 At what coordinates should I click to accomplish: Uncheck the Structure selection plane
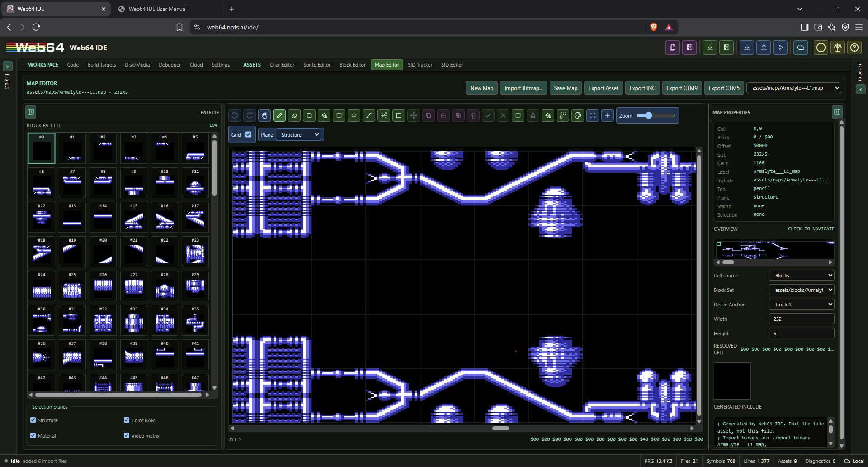33,420
